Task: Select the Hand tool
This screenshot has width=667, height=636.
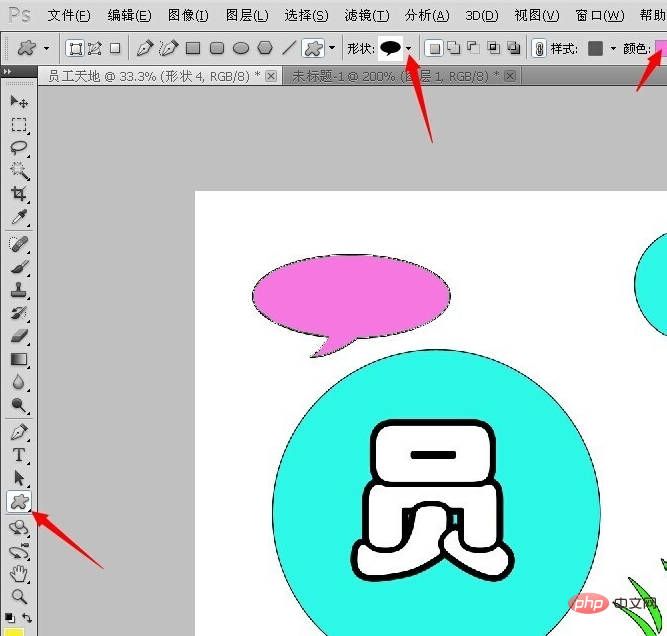Action: (19, 574)
